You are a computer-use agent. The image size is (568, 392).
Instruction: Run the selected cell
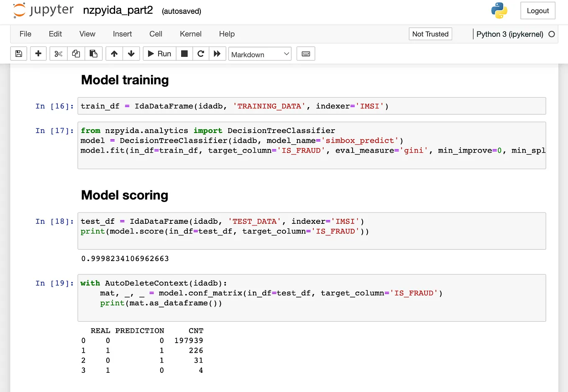point(159,54)
